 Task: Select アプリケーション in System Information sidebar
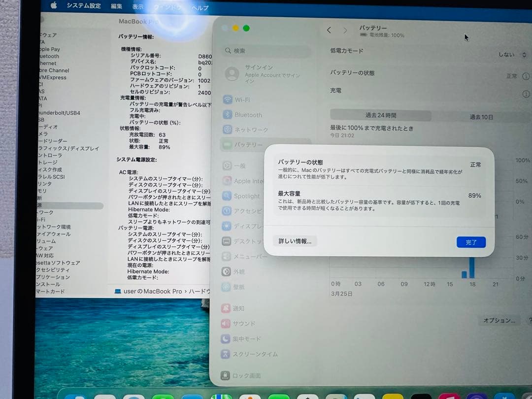click(53, 277)
